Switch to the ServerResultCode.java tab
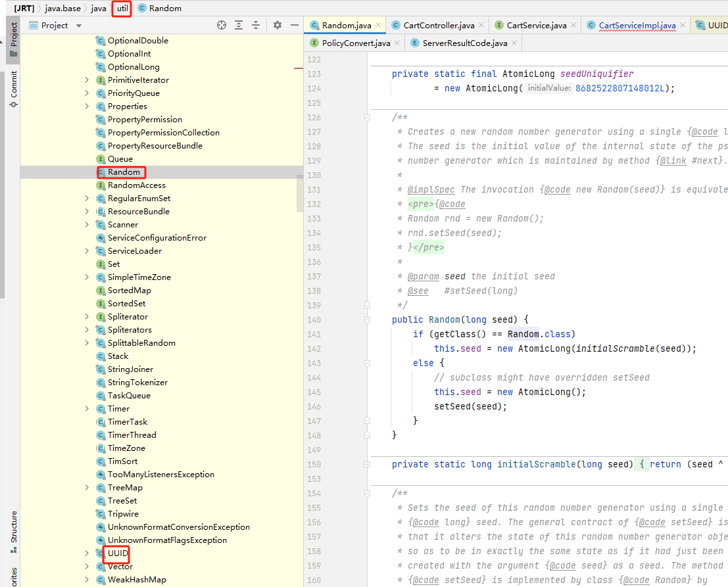The width and height of the screenshot is (728, 587). pos(464,43)
